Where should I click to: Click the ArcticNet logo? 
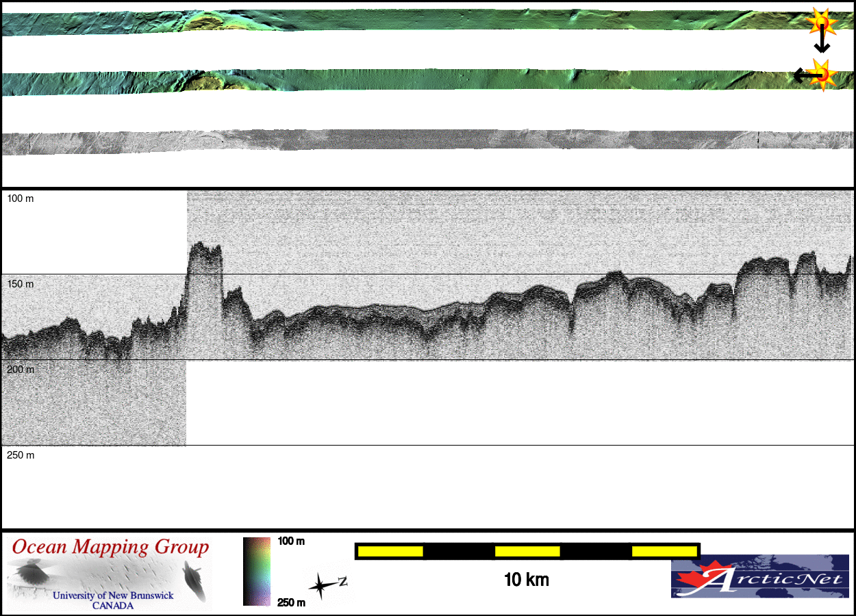(x=759, y=576)
